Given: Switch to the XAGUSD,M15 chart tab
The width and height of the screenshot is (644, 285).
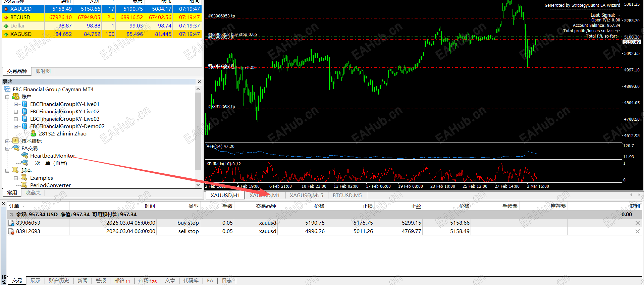Looking at the screenshot, I should pyautogui.click(x=307, y=195).
